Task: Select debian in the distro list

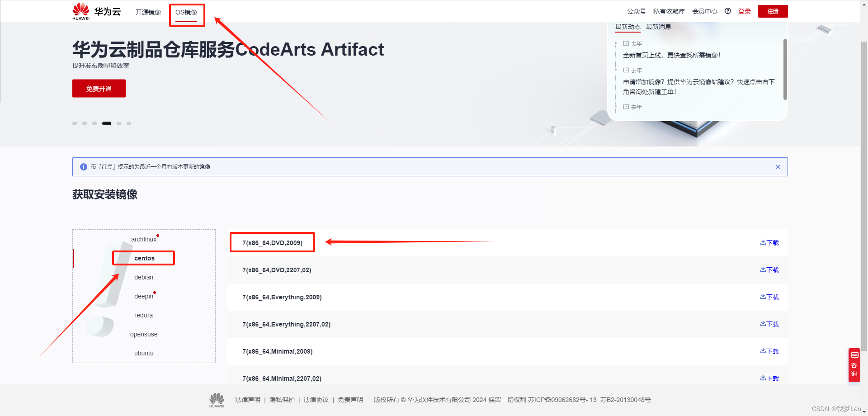Action: click(x=144, y=277)
